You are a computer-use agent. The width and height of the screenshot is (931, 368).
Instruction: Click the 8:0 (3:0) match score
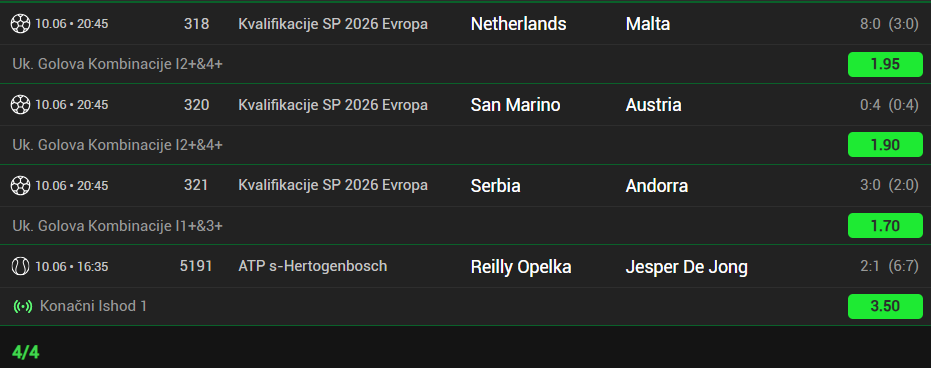[889, 24]
